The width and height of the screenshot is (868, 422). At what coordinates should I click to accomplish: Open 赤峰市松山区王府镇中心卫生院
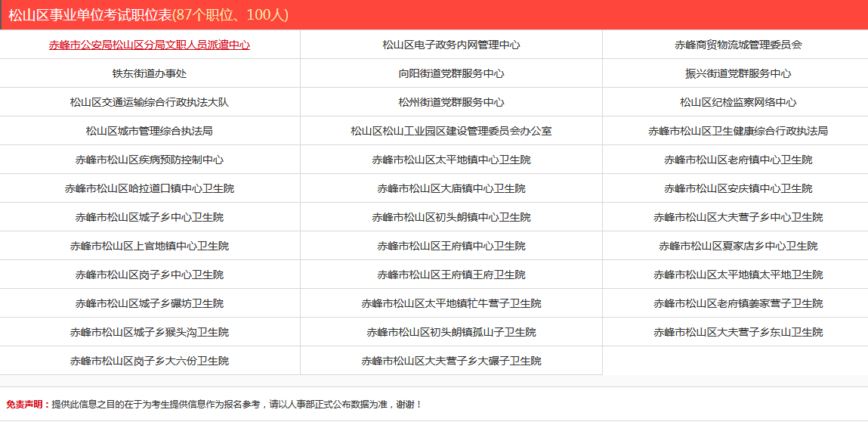click(x=451, y=247)
